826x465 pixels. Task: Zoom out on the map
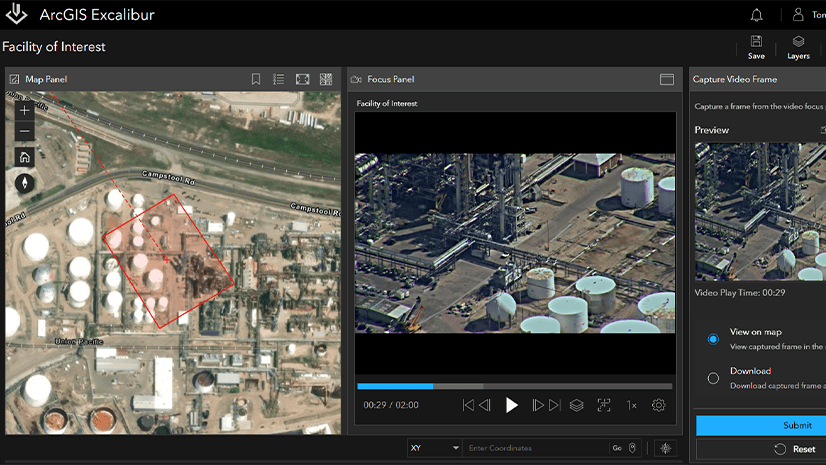(x=25, y=132)
